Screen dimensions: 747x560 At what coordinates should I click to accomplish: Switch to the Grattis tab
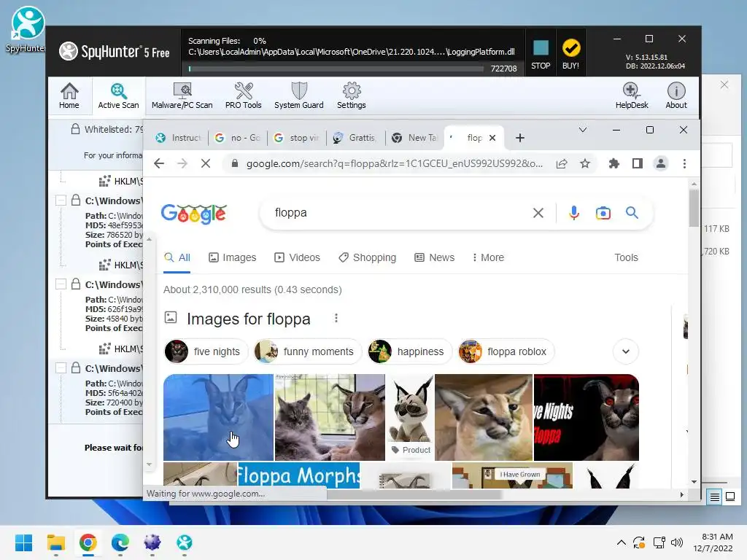point(355,138)
